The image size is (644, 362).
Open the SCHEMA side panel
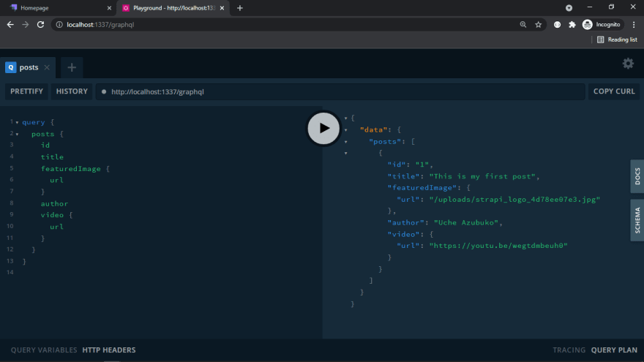637,220
